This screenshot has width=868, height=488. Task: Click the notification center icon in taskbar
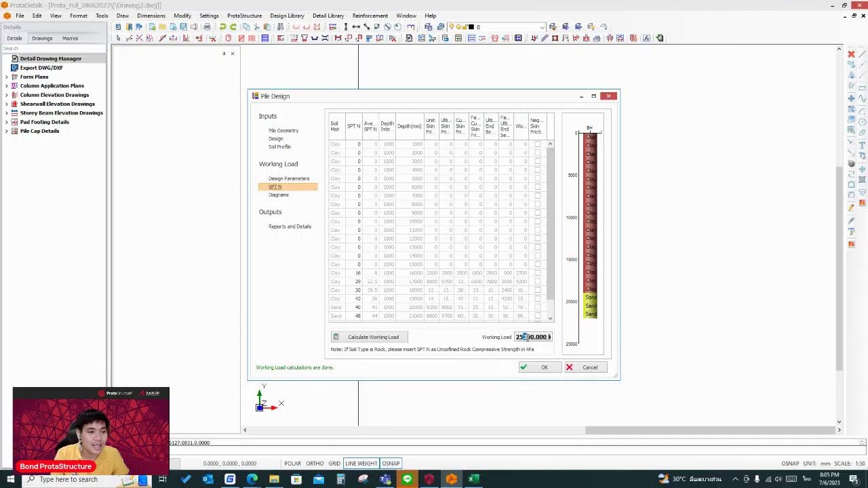[854, 479]
